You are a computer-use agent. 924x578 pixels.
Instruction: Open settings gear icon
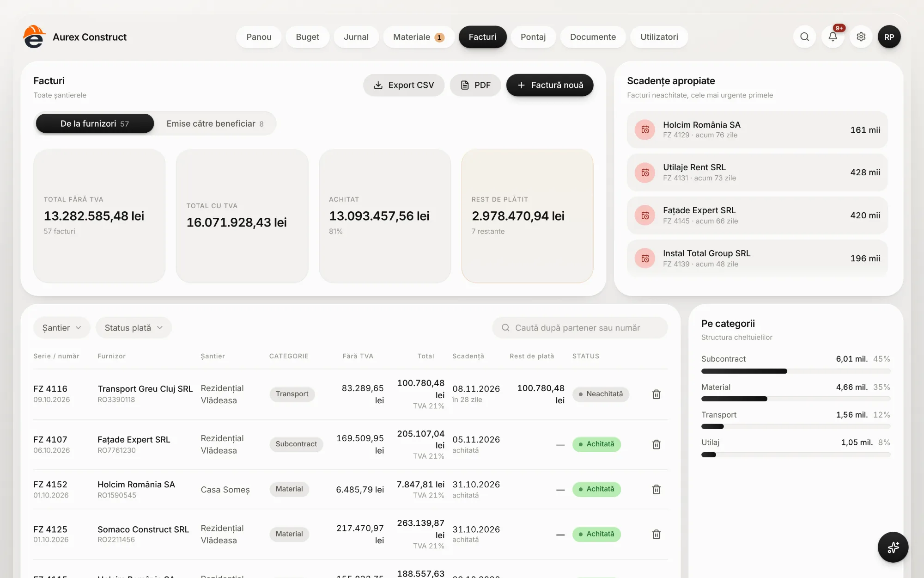tap(861, 37)
